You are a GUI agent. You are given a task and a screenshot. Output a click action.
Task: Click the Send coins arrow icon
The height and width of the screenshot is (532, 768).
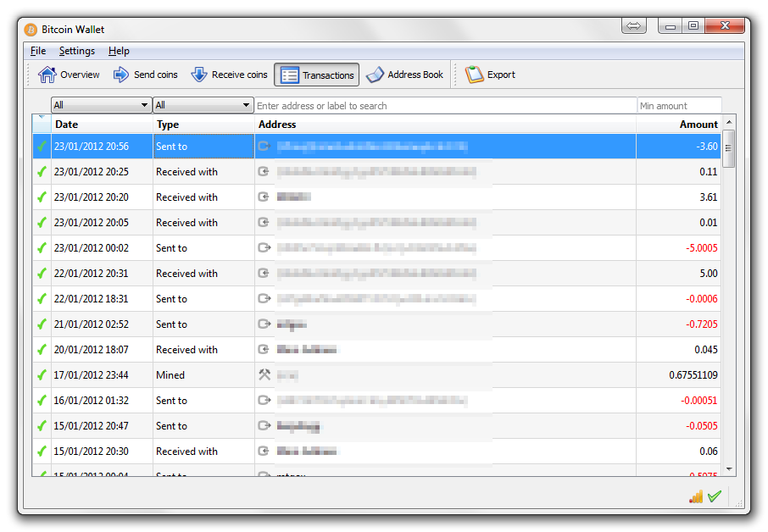121,75
